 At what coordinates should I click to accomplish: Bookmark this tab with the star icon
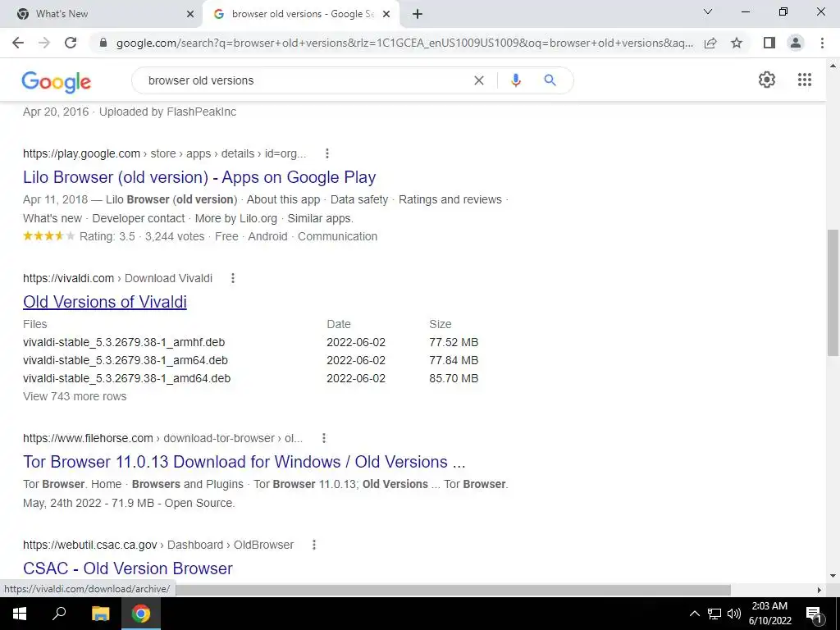point(737,43)
